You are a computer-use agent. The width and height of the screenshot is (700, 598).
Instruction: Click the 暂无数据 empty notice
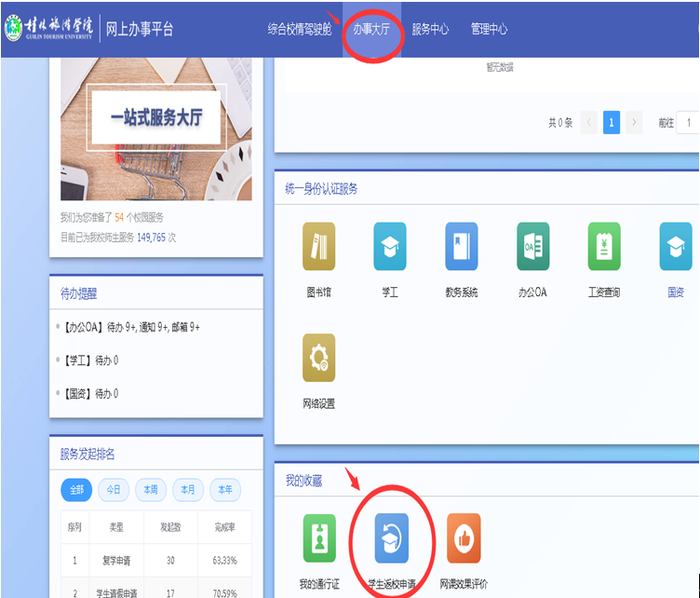500,67
